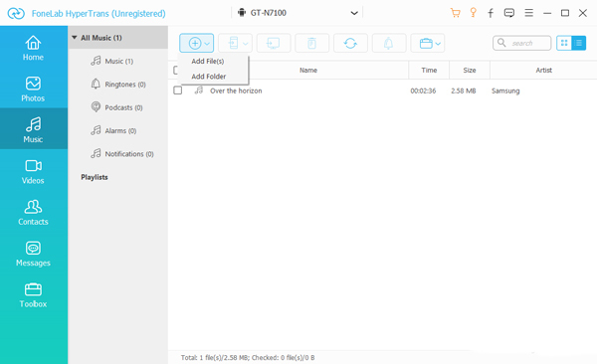The width and height of the screenshot is (597, 364).
Task: Toggle the select-all checkbox in header
Action: tap(175, 70)
